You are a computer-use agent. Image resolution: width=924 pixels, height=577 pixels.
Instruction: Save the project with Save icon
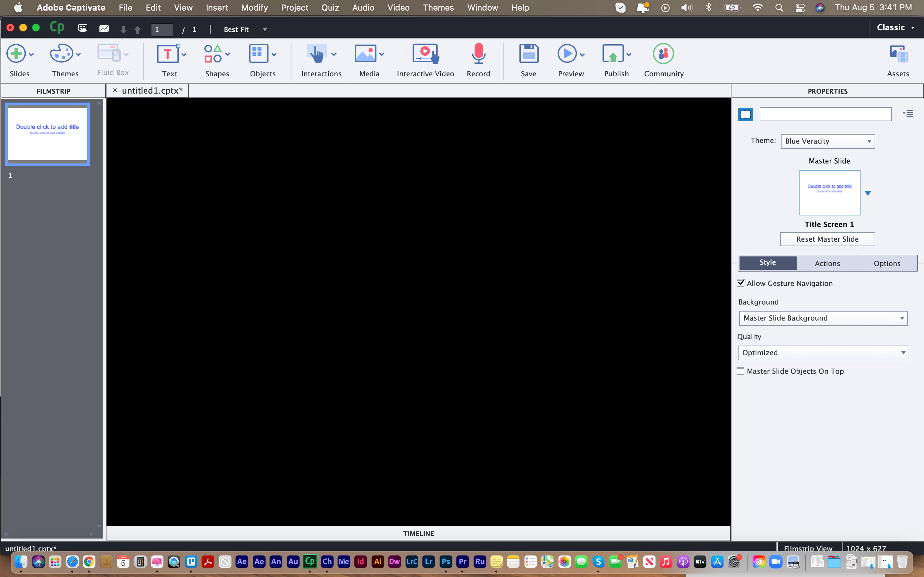(528, 54)
